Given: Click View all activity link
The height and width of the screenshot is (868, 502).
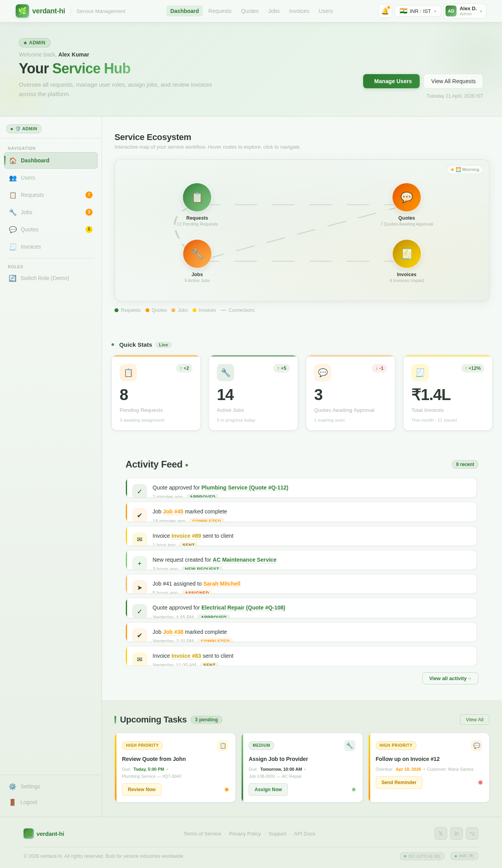Looking at the screenshot, I should click(x=450, y=678).
